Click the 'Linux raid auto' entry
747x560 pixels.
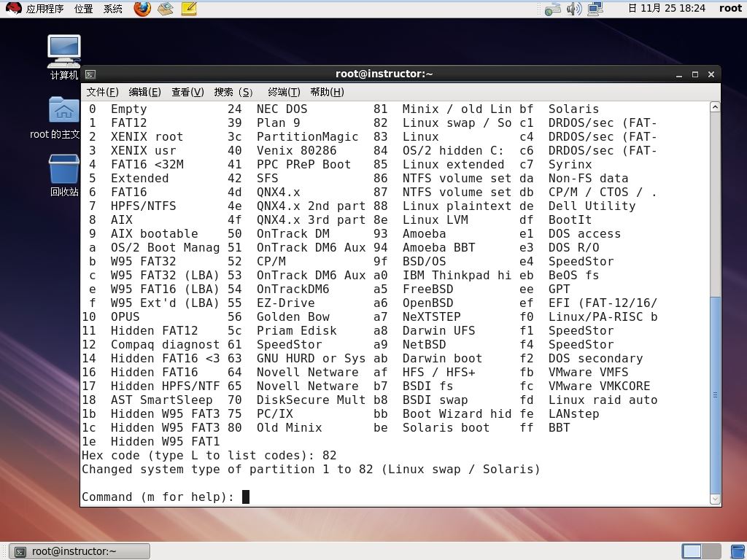tap(603, 400)
